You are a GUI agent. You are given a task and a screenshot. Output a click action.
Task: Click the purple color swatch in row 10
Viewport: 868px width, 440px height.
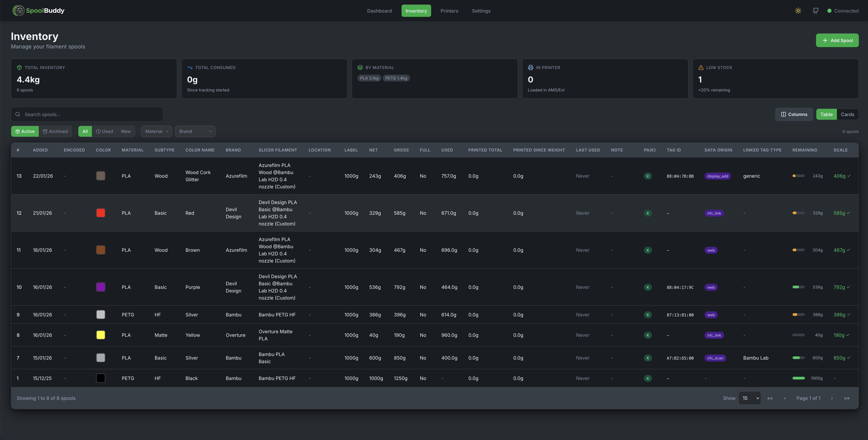(x=100, y=287)
